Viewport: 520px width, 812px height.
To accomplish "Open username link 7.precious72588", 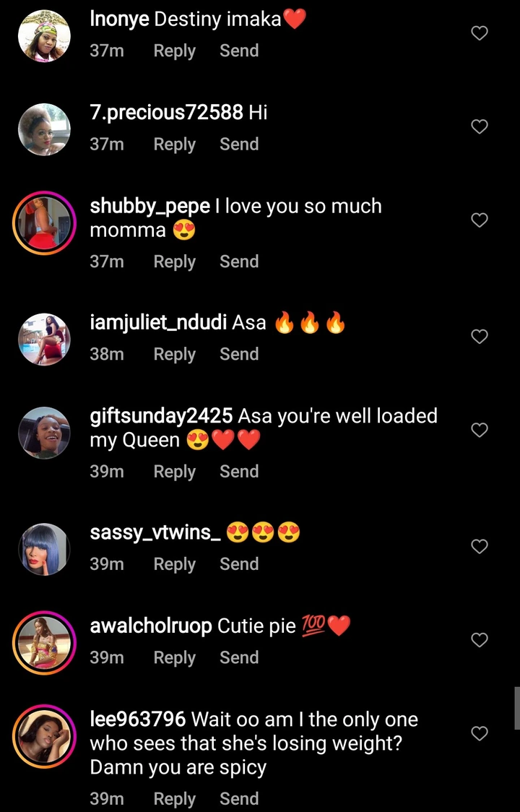I will point(166,113).
